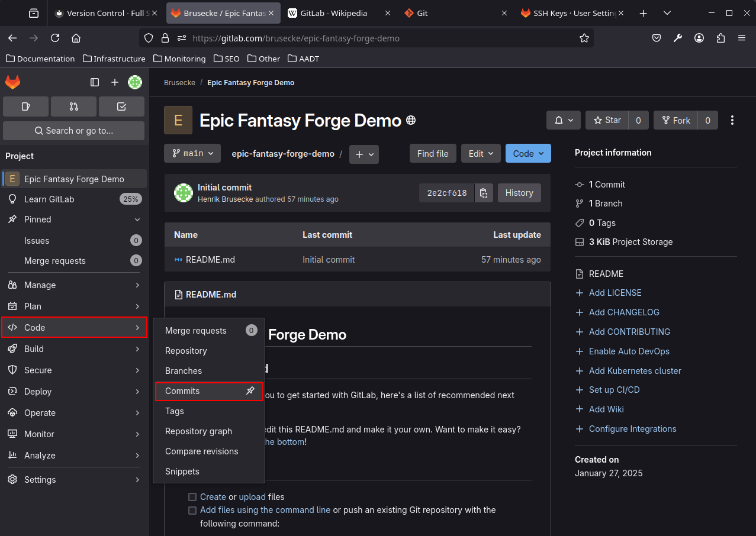The image size is (756, 536).
Task: Toggle the sidebar collapse icon
Action: pyautogui.click(x=95, y=82)
